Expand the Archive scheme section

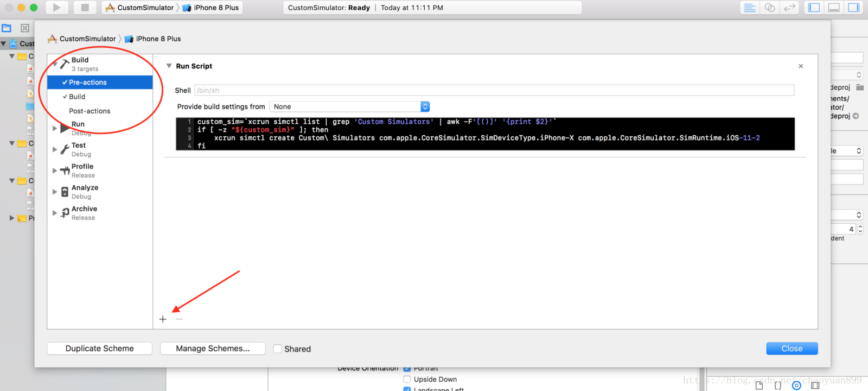pos(54,213)
